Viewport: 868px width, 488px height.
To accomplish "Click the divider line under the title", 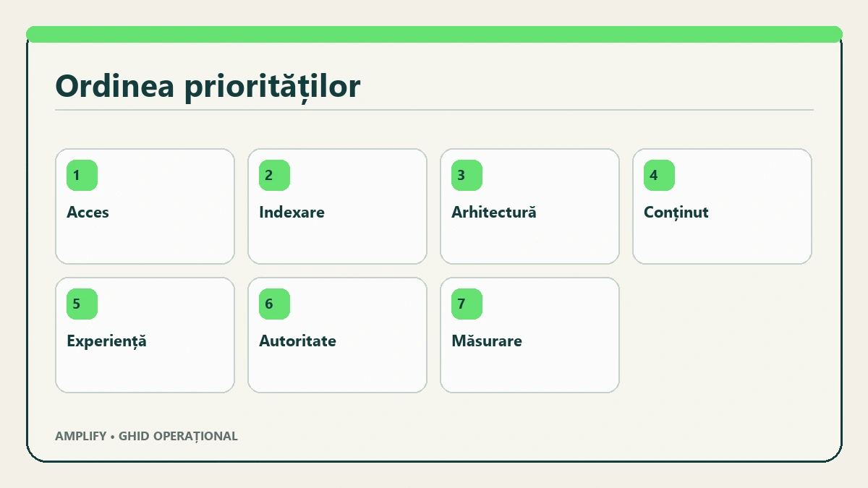I will pos(434,110).
